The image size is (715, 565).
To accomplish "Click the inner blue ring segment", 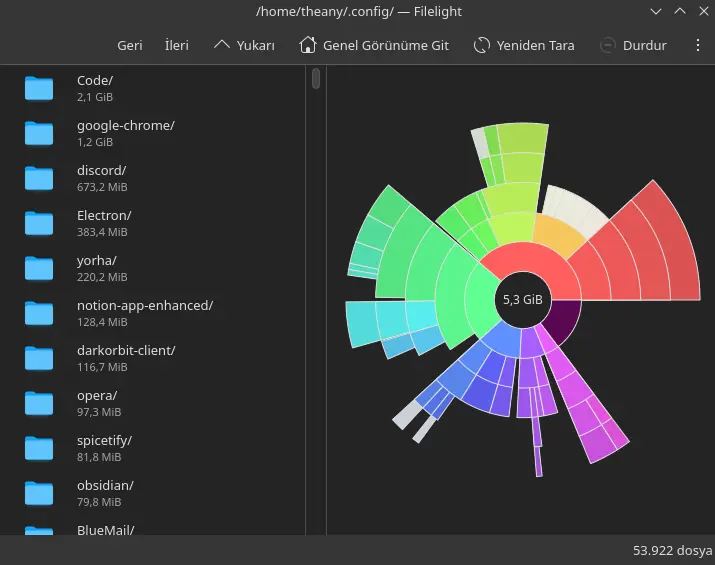I will click(502, 340).
